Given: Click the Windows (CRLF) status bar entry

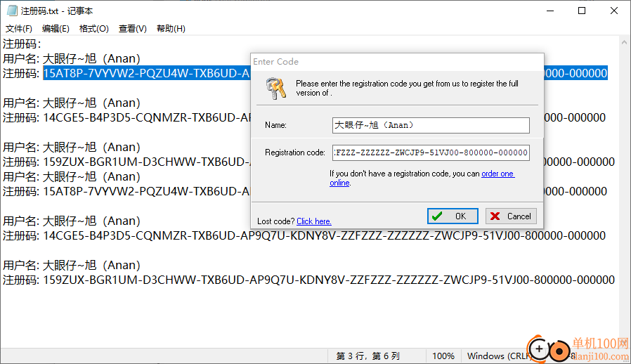Looking at the screenshot, I should coord(499,356).
